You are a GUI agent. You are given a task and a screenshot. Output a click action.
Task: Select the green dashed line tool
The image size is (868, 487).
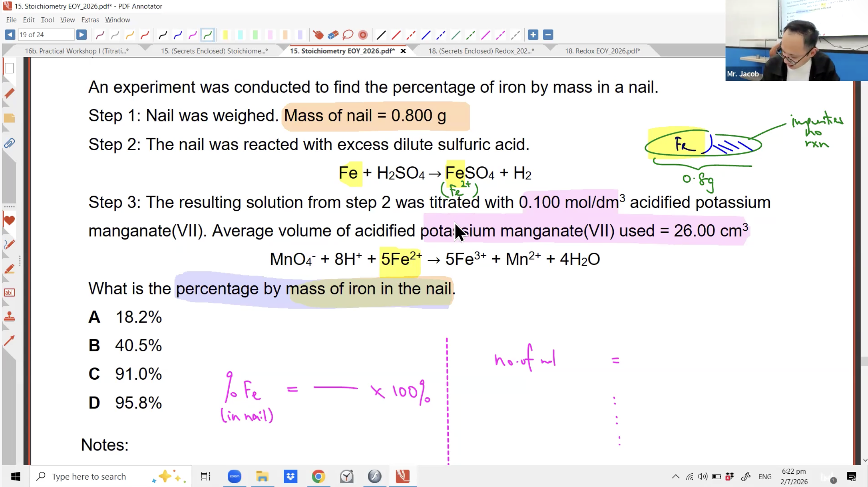[x=471, y=35]
